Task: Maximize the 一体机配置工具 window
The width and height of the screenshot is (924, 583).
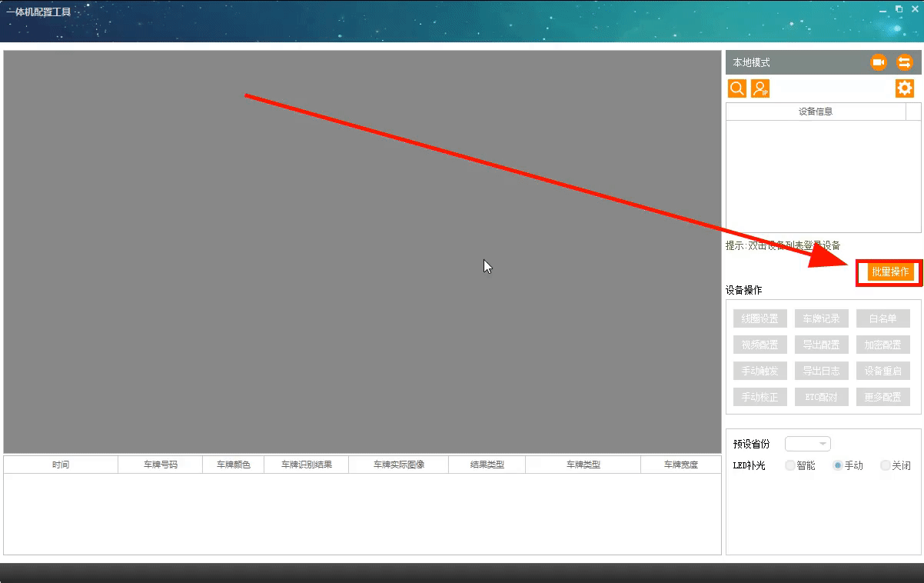Action: 899,9
